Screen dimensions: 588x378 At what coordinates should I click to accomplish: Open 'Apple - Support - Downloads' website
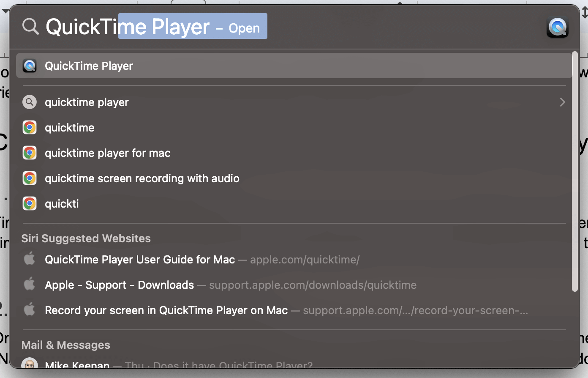pos(294,285)
